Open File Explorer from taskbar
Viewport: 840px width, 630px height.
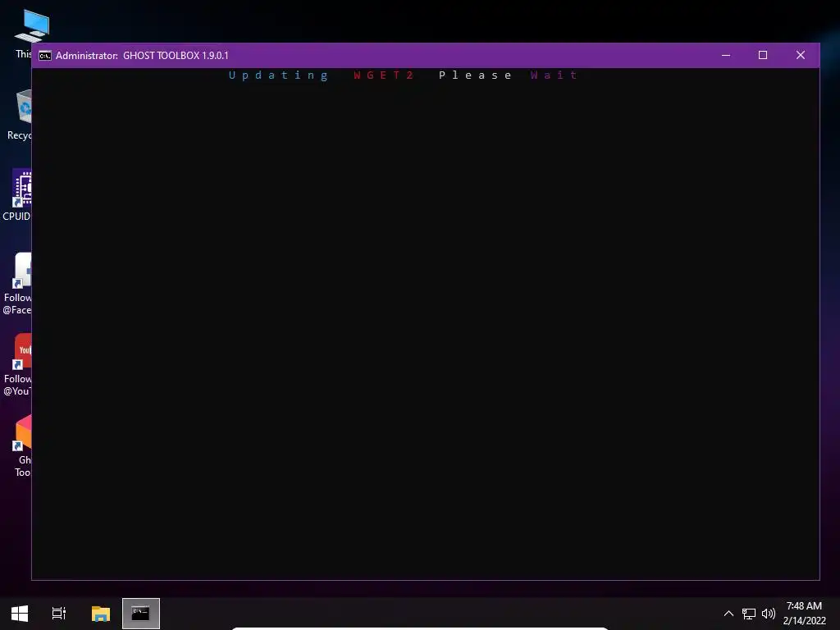click(101, 614)
